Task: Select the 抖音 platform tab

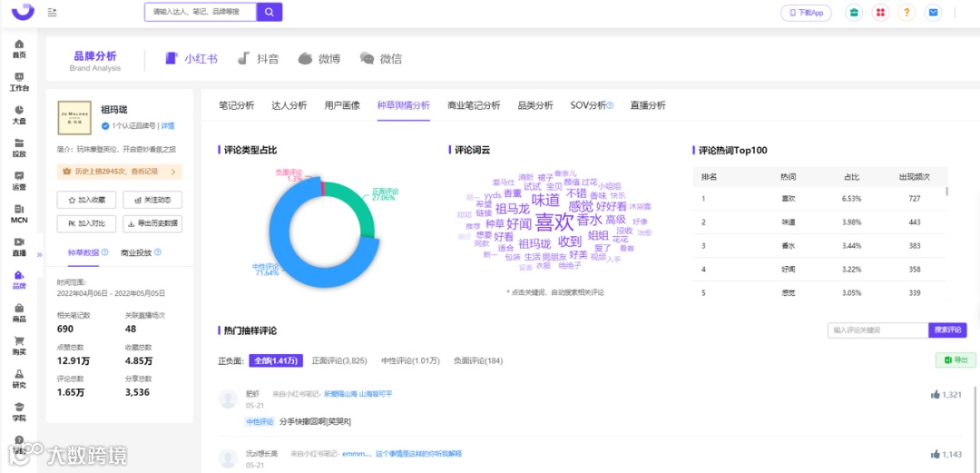Action: 258,59
